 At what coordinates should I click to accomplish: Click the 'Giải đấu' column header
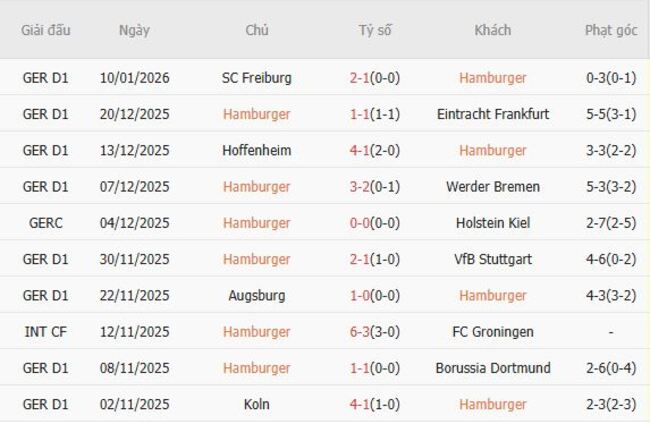point(46,30)
